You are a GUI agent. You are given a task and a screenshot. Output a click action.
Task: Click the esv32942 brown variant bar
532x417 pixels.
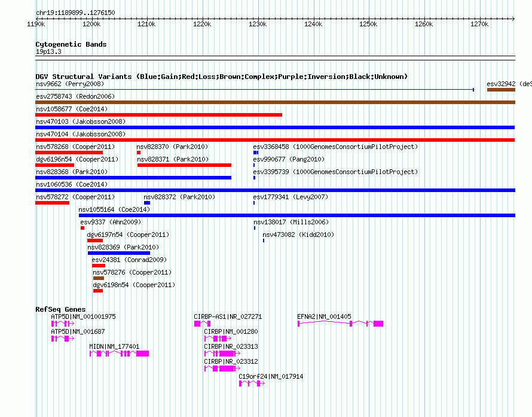[x=501, y=90]
